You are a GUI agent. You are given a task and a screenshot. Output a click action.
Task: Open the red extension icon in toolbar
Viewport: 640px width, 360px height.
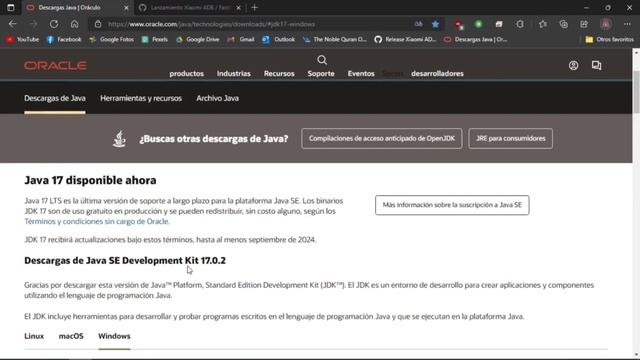coord(459,24)
